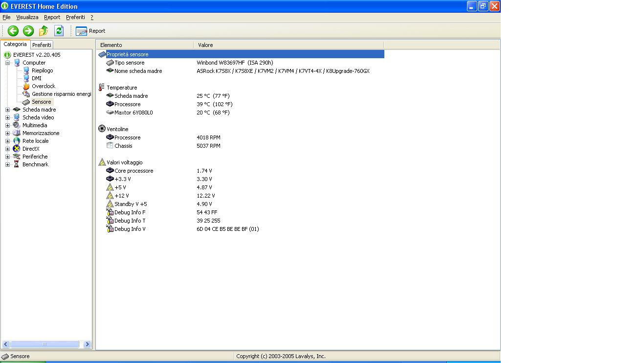The image size is (644, 363).
Task: Click the Periferiche icon in the tree
Action: [17, 157]
